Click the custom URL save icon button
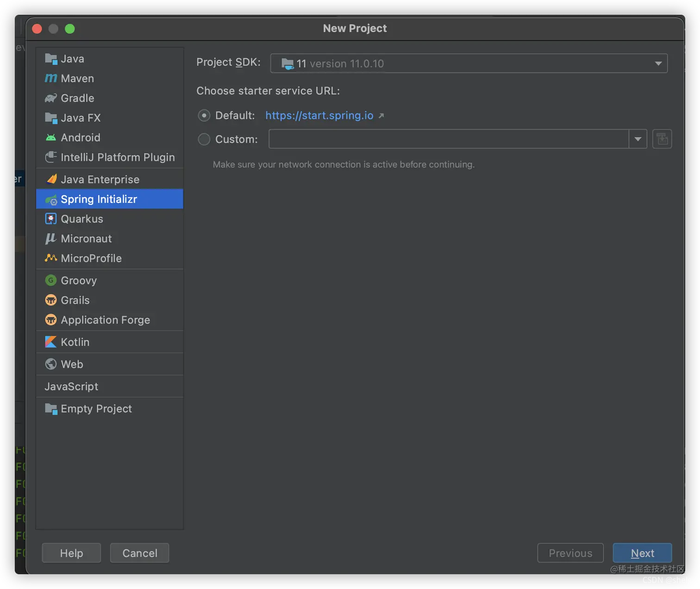The height and width of the screenshot is (589, 700). tap(662, 139)
